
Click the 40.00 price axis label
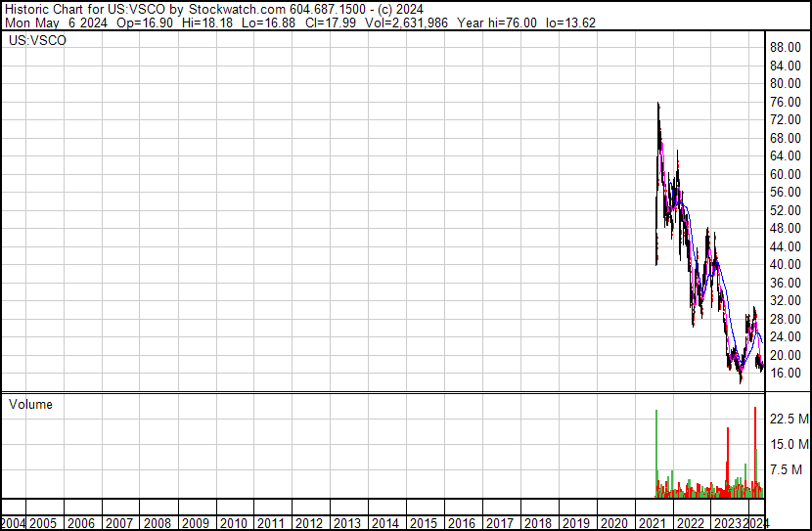(x=786, y=264)
